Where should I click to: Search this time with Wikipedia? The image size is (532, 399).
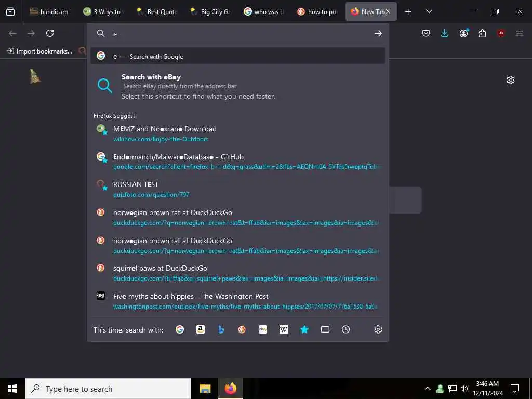pos(284,329)
